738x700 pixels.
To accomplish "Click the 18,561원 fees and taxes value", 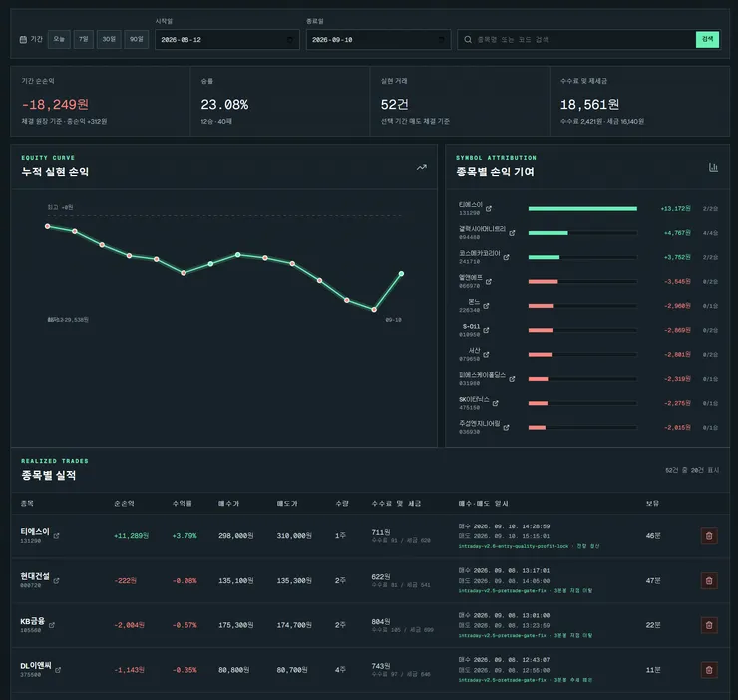I will click(589, 104).
